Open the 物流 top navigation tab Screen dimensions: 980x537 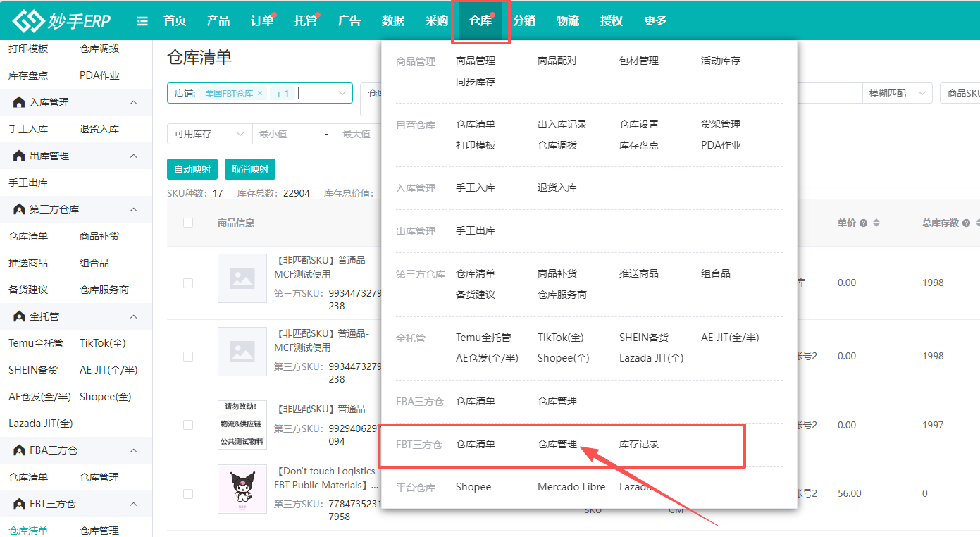point(568,21)
